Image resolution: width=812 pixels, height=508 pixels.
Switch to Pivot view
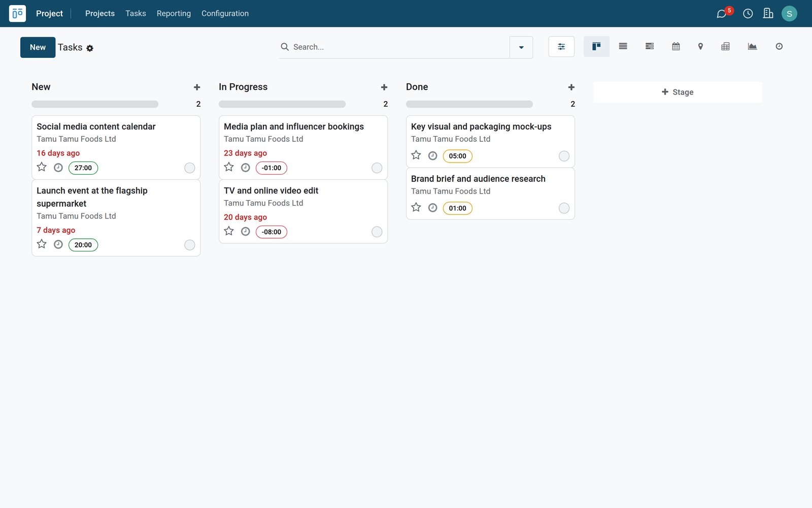[x=725, y=46]
